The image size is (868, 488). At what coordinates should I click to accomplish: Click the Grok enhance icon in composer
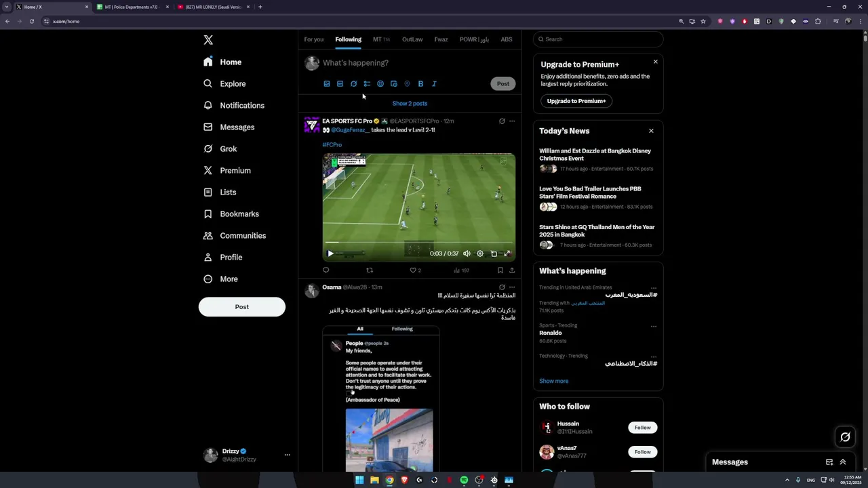coord(353,84)
